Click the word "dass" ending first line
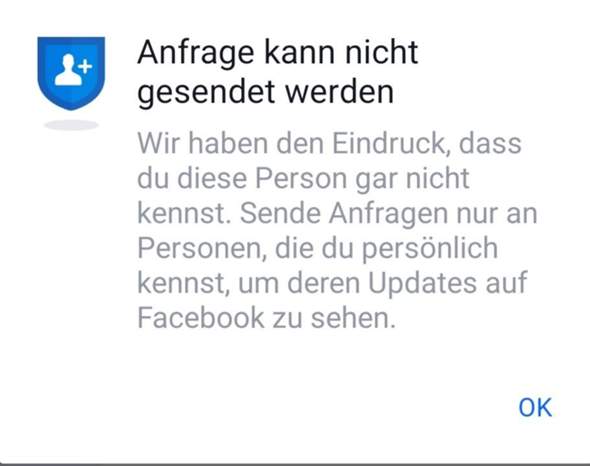 pyautogui.click(x=490, y=143)
